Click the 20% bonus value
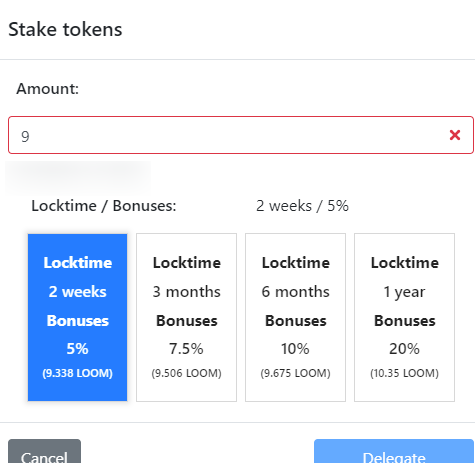Image resolution: width=475 pixels, height=463 pixels. 404,349
